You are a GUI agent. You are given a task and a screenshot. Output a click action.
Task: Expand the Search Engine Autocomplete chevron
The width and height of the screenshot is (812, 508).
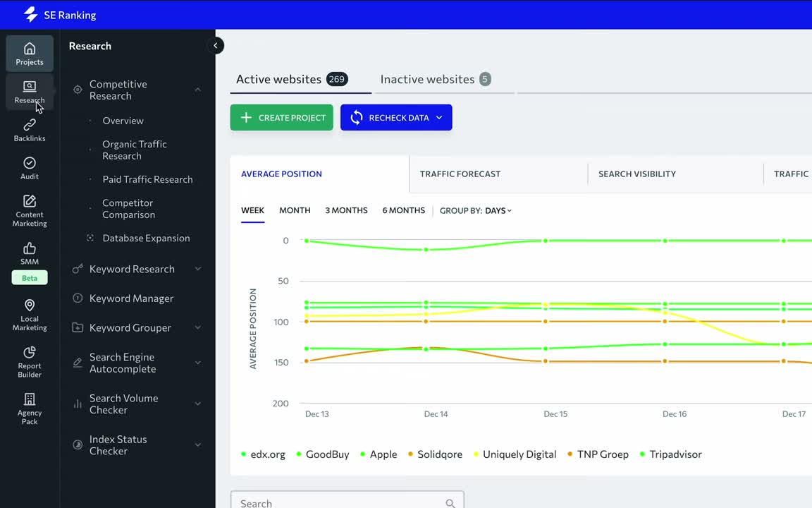198,363
